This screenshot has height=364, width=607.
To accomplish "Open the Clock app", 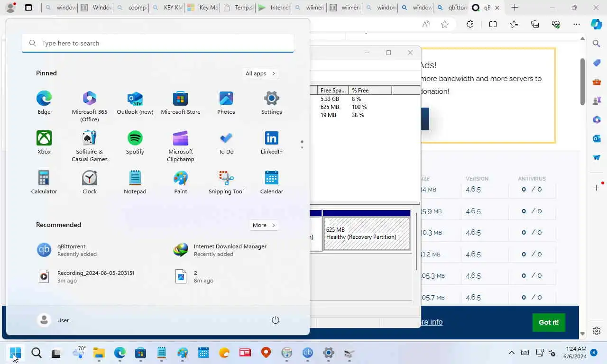I will point(90,182).
